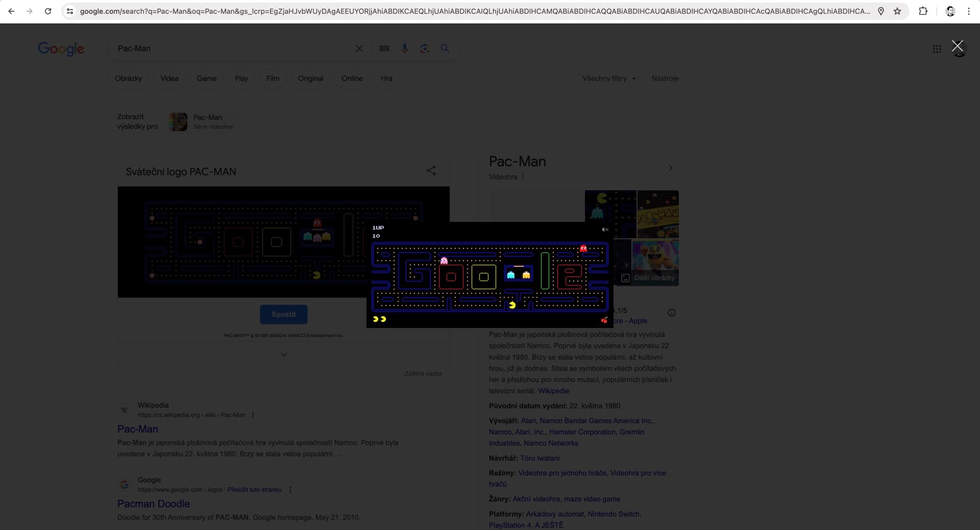This screenshot has height=530, width=980.
Task: Select the Play filter chip
Action: point(241,79)
